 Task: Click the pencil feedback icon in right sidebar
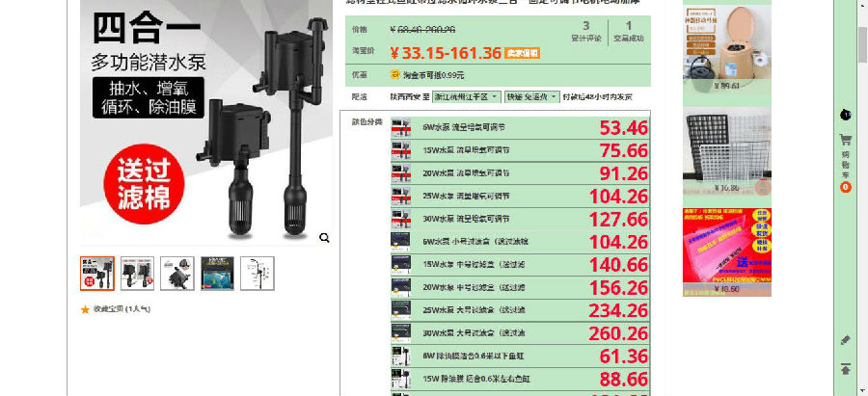click(x=846, y=340)
